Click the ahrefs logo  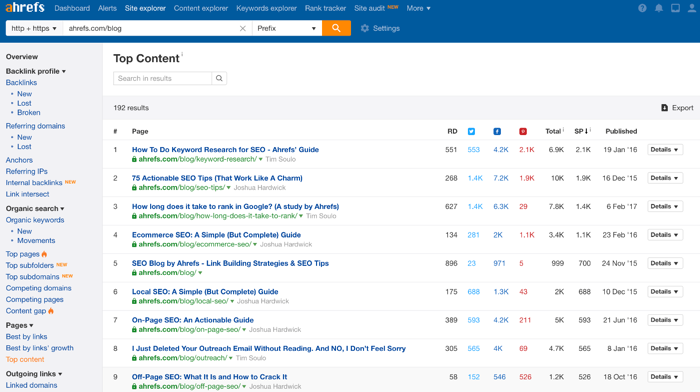25,8
